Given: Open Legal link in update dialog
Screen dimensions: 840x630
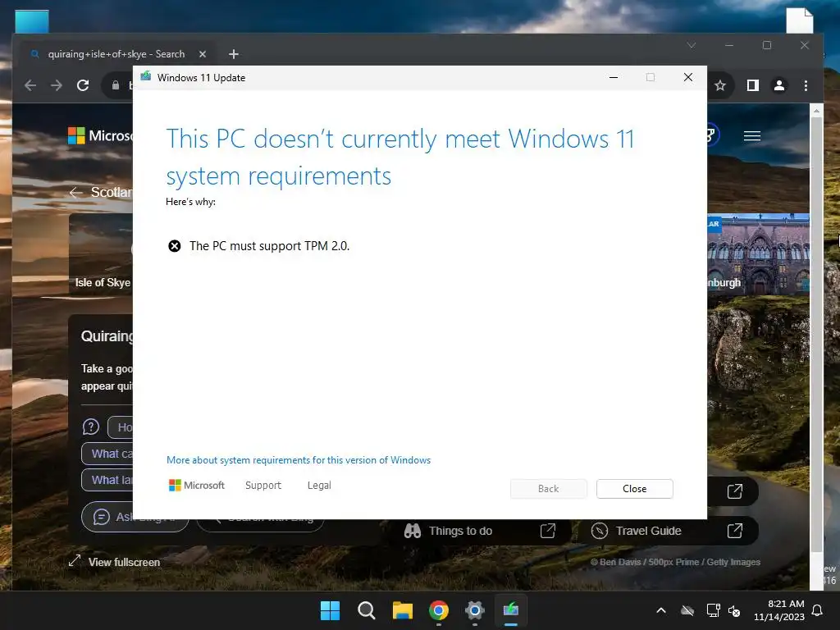Looking at the screenshot, I should pyautogui.click(x=319, y=486).
